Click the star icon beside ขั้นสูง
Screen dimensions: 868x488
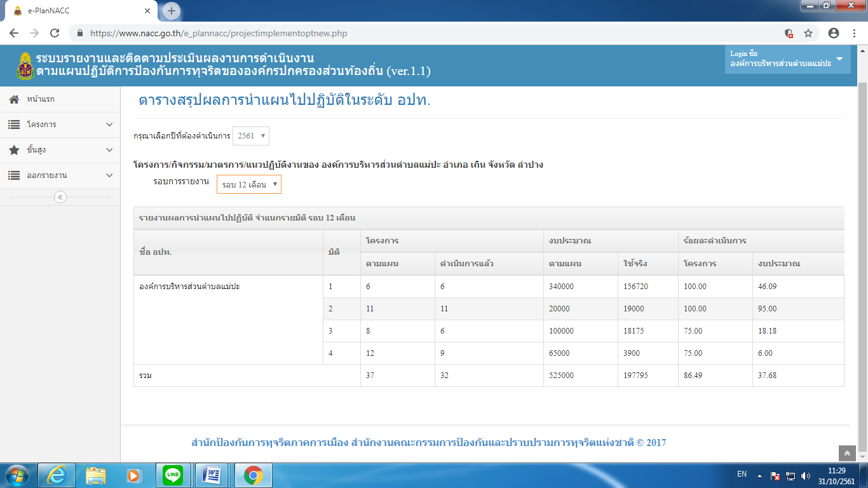[x=14, y=150]
